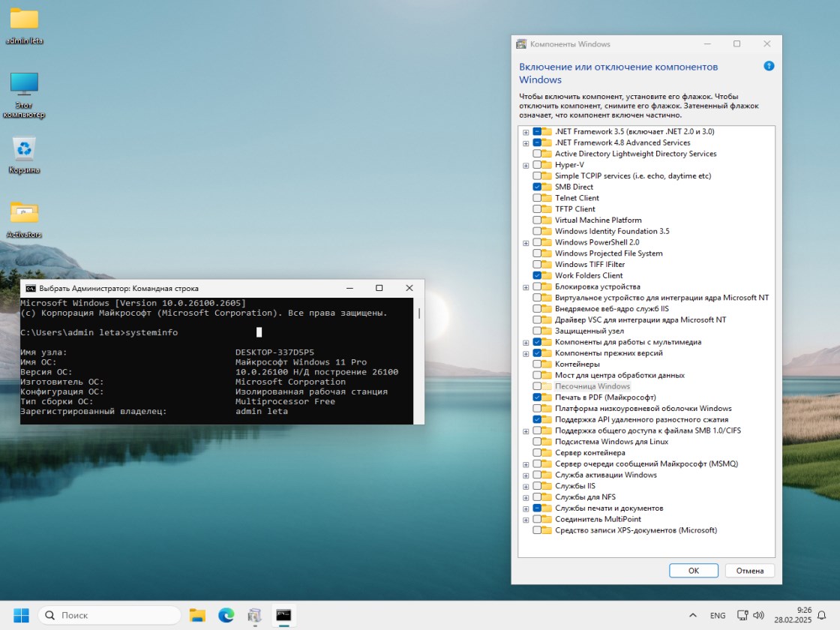Screen dimensions: 840x630
Task: Open the Activators folder on the desktop
Action: click(x=24, y=213)
